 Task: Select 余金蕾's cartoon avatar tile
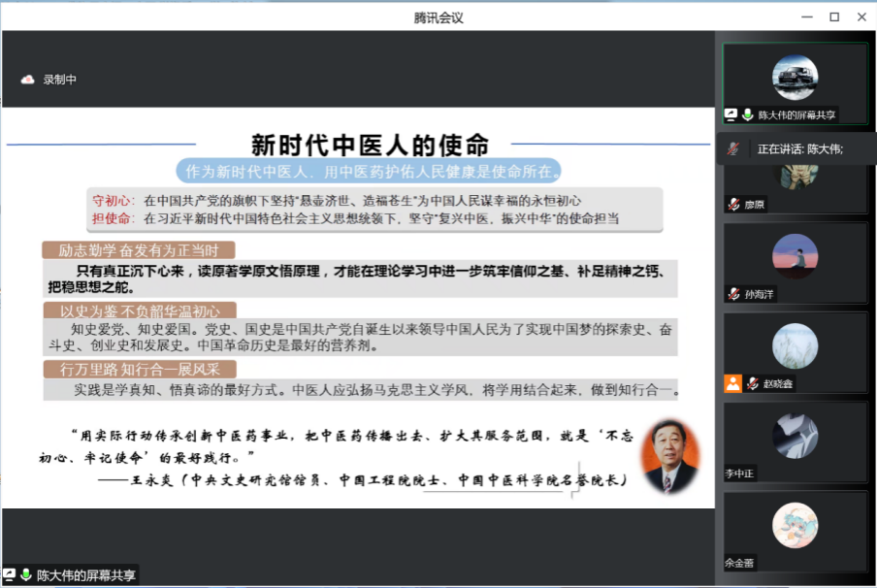[795, 525]
